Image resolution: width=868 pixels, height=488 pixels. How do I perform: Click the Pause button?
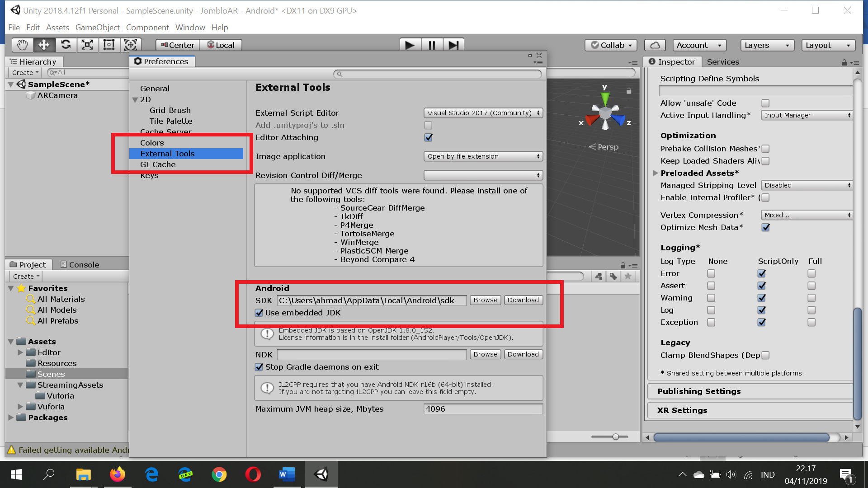coord(432,45)
